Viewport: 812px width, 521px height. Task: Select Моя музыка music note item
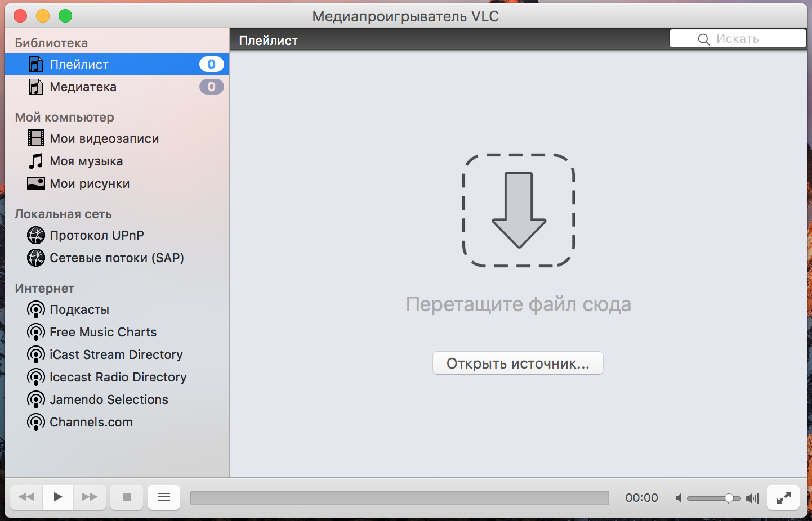click(86, 161)
